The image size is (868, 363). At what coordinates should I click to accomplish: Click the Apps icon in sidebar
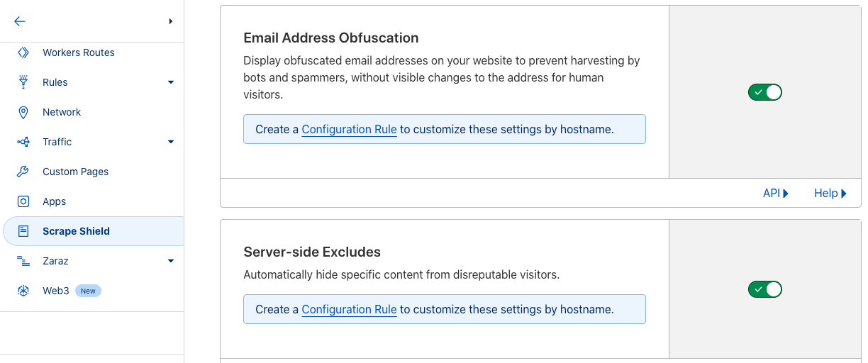point(23,201)
